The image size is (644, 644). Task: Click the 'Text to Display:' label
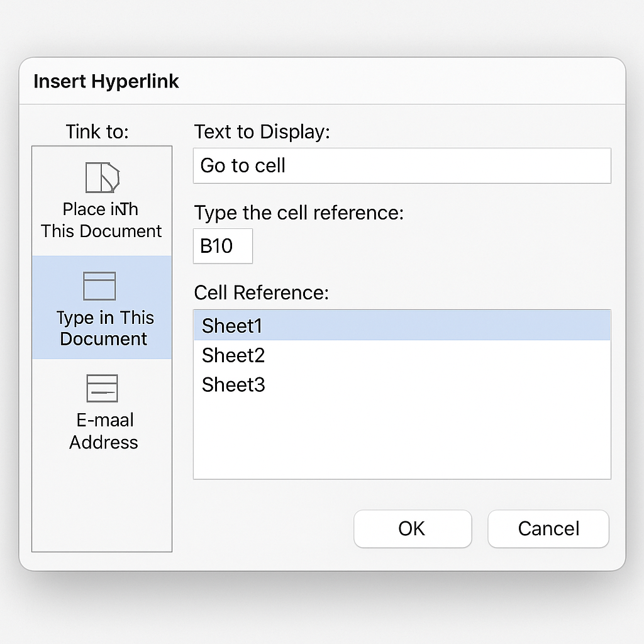pyautogui.click(x=262, y=132)
